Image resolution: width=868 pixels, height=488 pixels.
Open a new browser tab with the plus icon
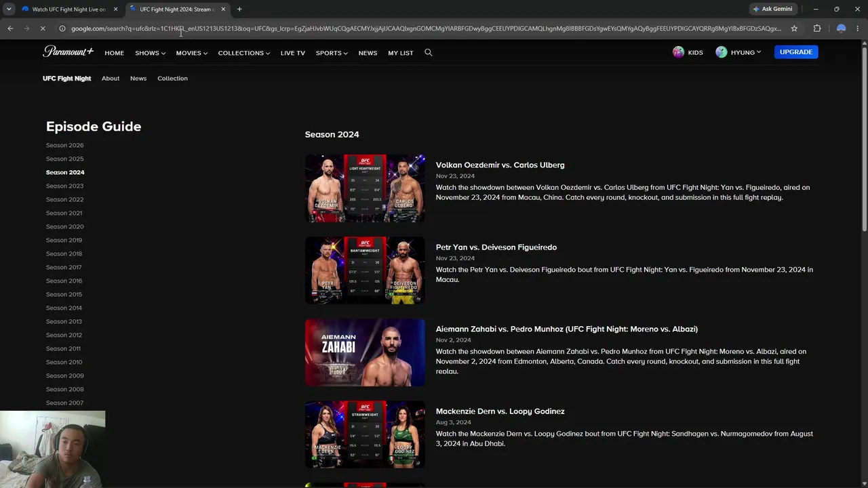(x=239, y=9)
